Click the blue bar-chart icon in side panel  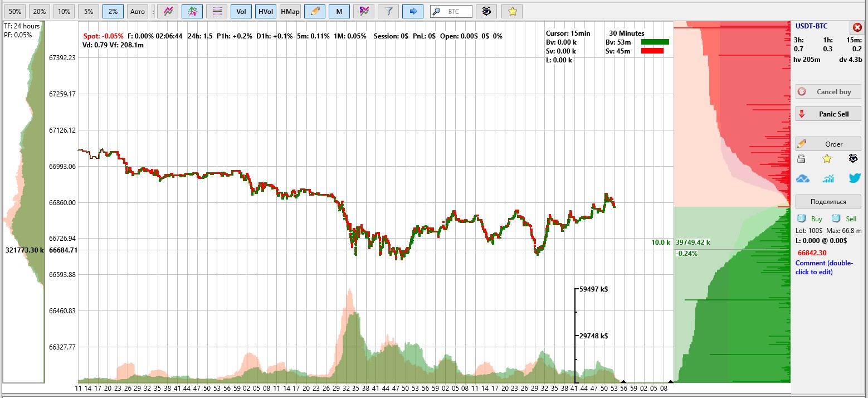coord(828,178)
